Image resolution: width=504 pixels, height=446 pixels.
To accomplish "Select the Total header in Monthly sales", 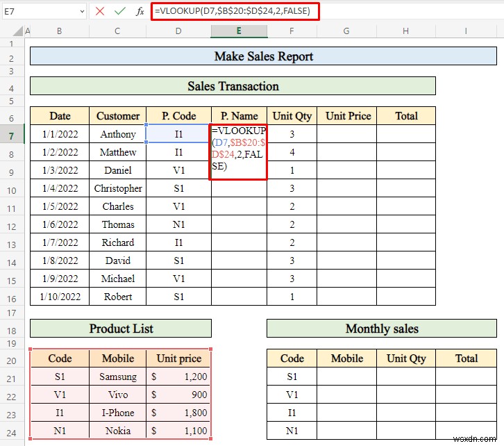I will pos(466,358).
